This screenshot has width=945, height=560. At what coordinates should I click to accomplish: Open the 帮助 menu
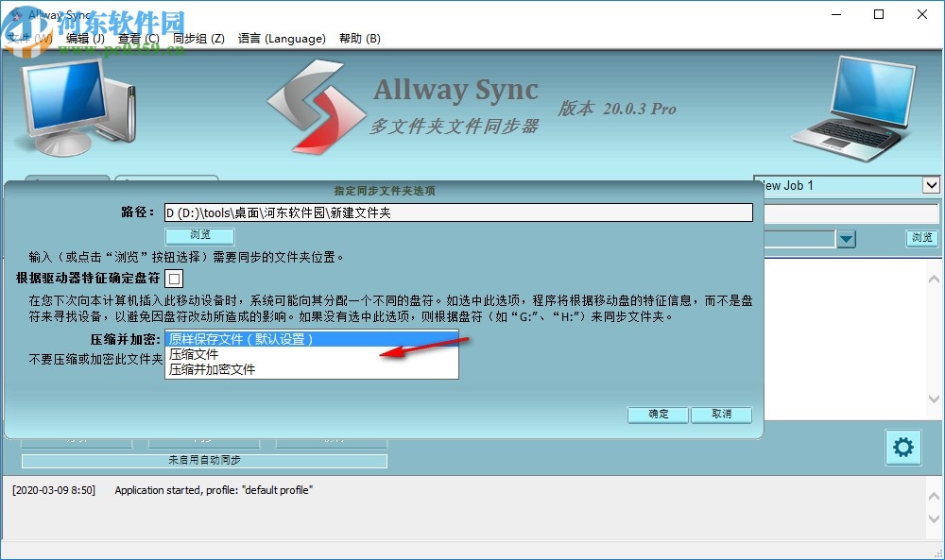coord(361,39)
